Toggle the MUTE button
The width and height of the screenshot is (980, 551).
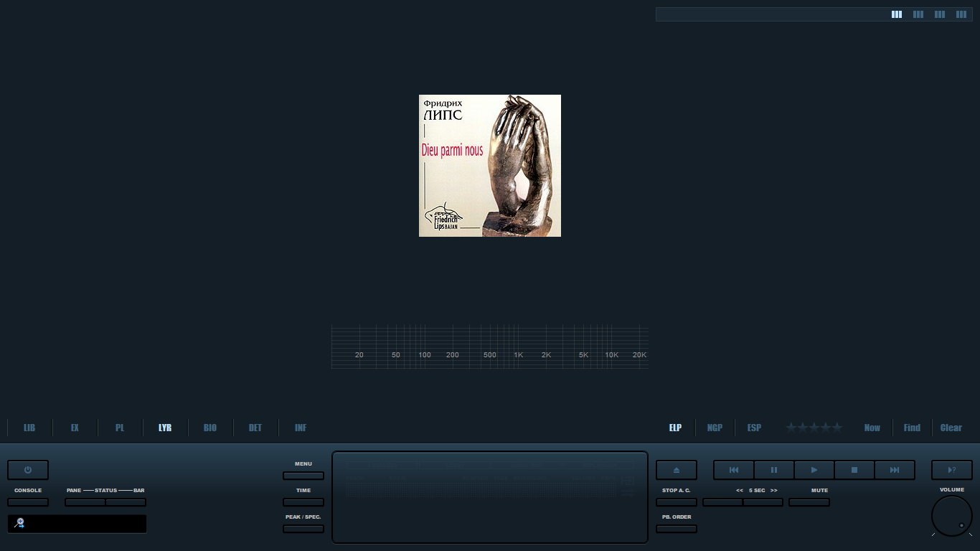(x=809, y=502)
